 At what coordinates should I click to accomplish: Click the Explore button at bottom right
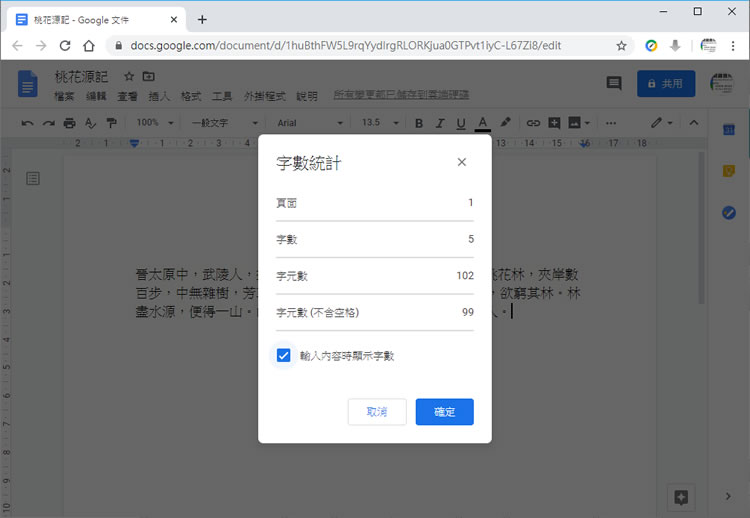pyautogui.click(x=681, y=498)
